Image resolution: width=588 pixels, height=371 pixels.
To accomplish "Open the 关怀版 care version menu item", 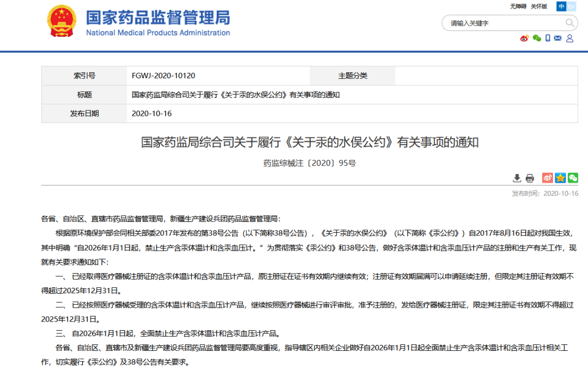I will [538, 6].
